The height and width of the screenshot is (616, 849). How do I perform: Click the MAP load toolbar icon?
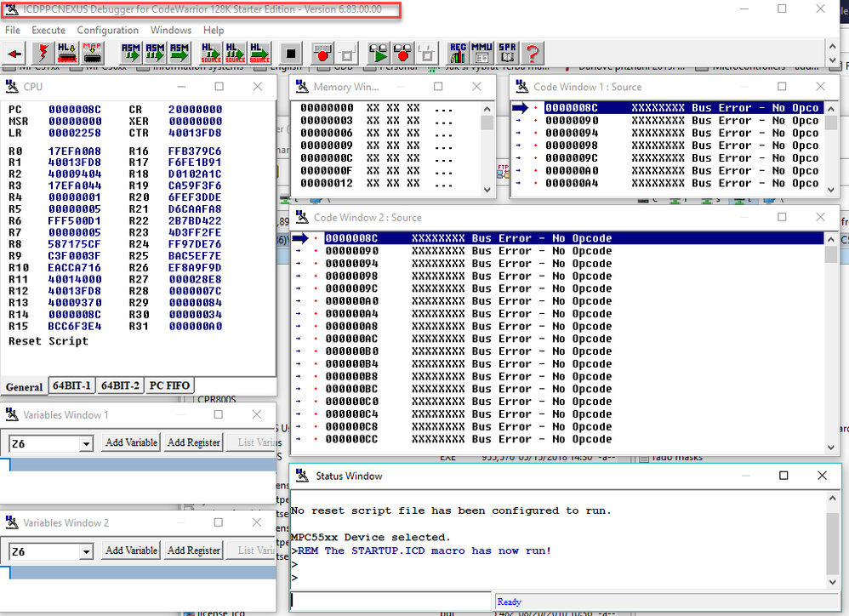click(92, 54)
